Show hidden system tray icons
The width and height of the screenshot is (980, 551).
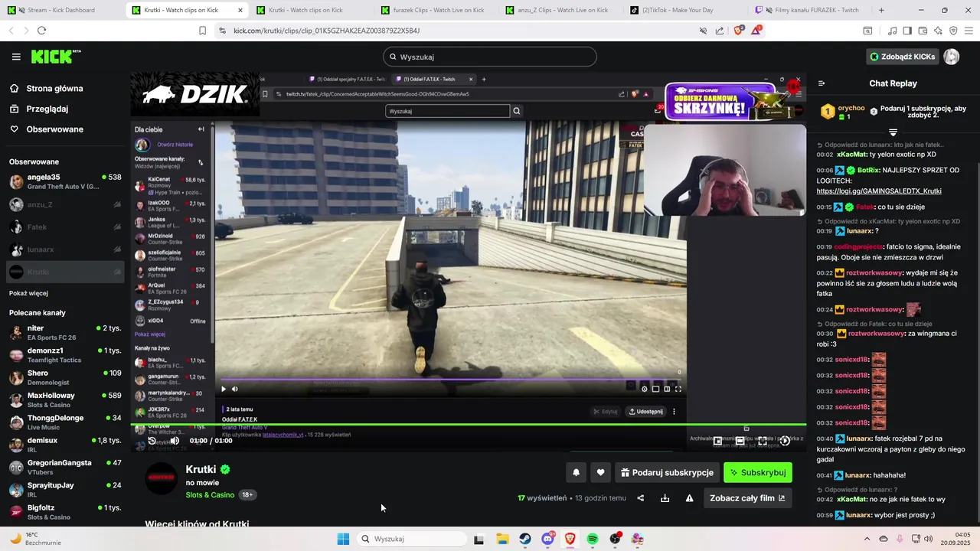tap(867, 539)
